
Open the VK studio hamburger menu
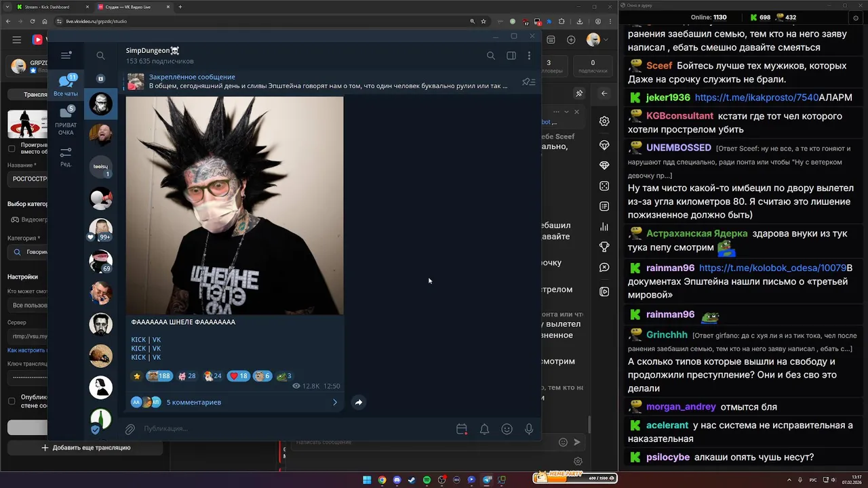(16, 40)
